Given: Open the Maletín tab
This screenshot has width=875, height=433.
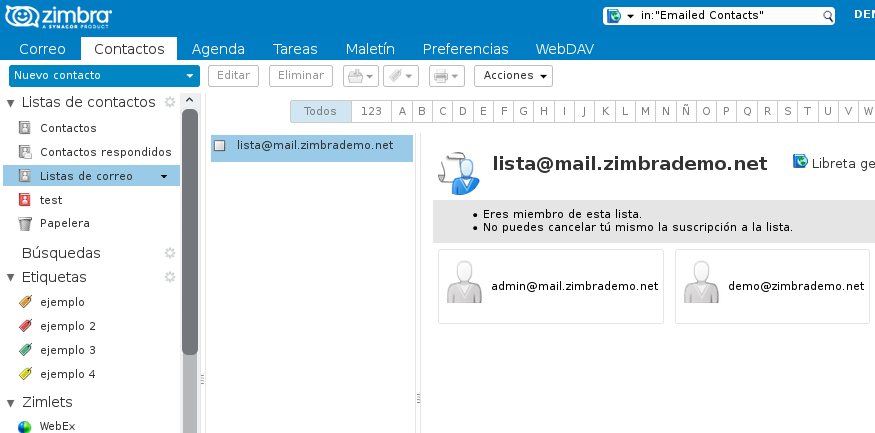Looking at the screenshot, I should coord(370,49).
